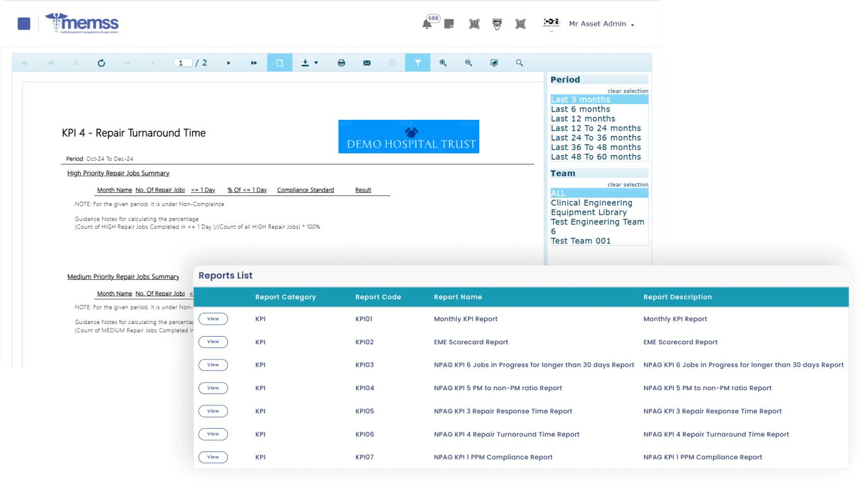This screenshot has height=488, width=868.
Task: Click the user avatar image beside Mr Asset Admin
Action: point(551,23)
